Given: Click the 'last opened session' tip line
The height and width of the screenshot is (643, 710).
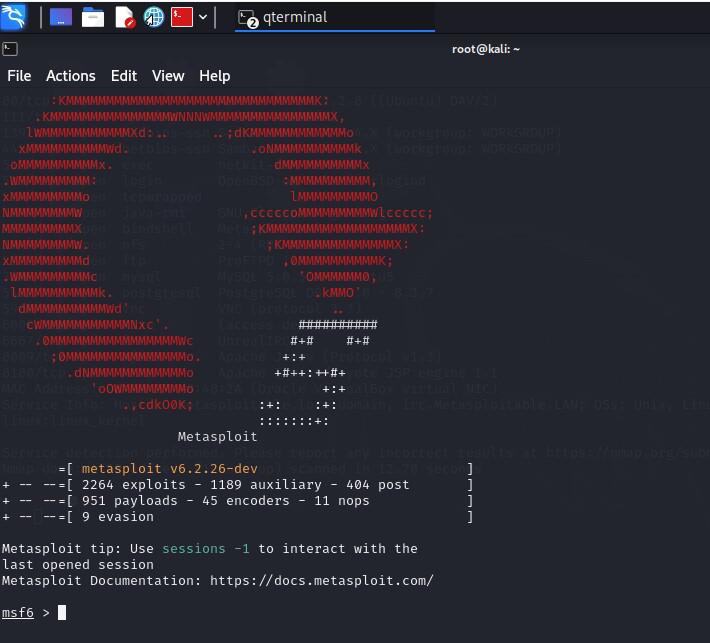Looking at the screenshot, I should pyautogui.click(x=77, y=565).
